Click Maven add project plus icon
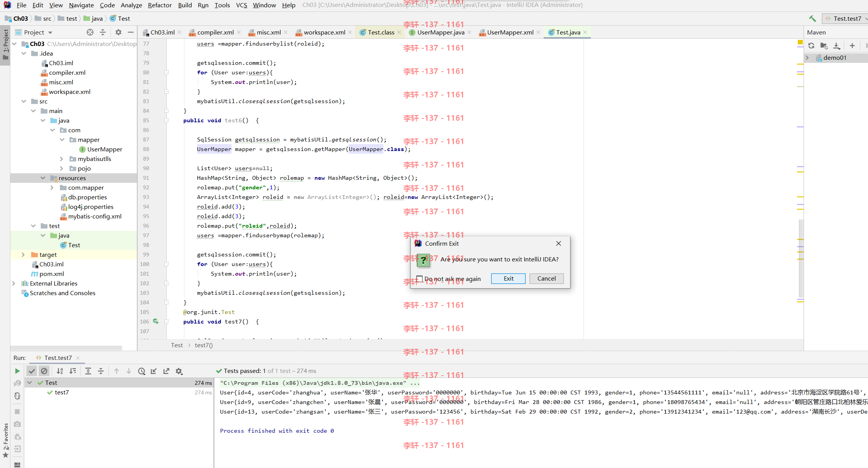 (x=852, y=46)
